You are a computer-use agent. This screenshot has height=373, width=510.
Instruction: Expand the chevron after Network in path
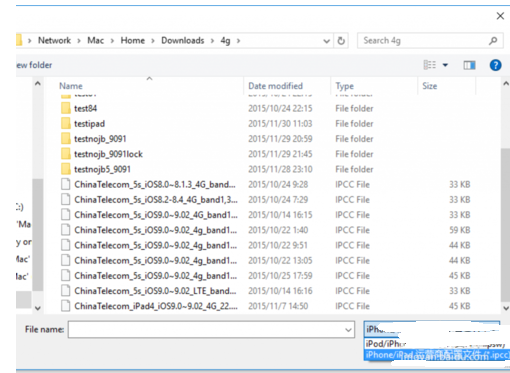click(79, 41)
